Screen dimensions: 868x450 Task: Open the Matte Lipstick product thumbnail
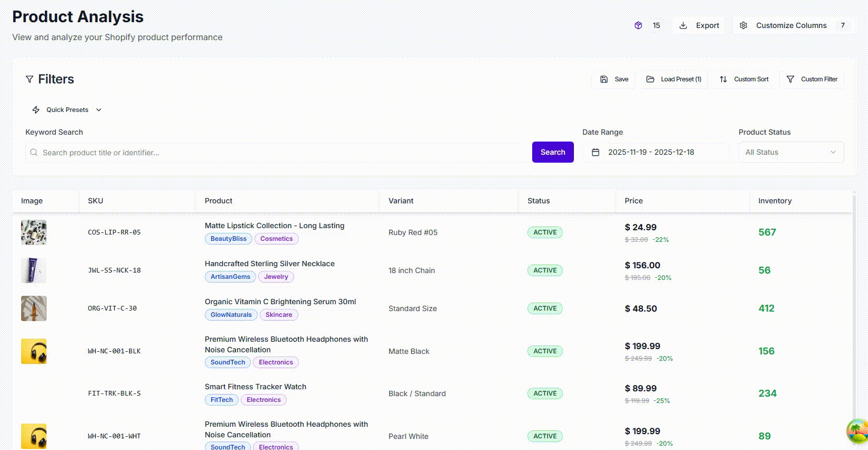[x=34, y=232]
